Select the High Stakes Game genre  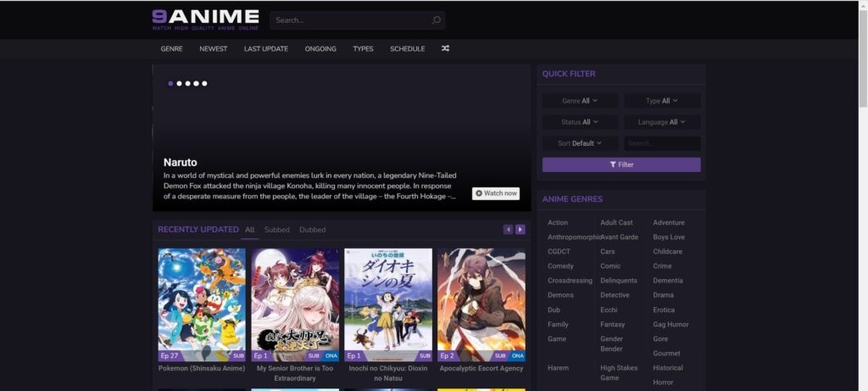click(618, 372)
